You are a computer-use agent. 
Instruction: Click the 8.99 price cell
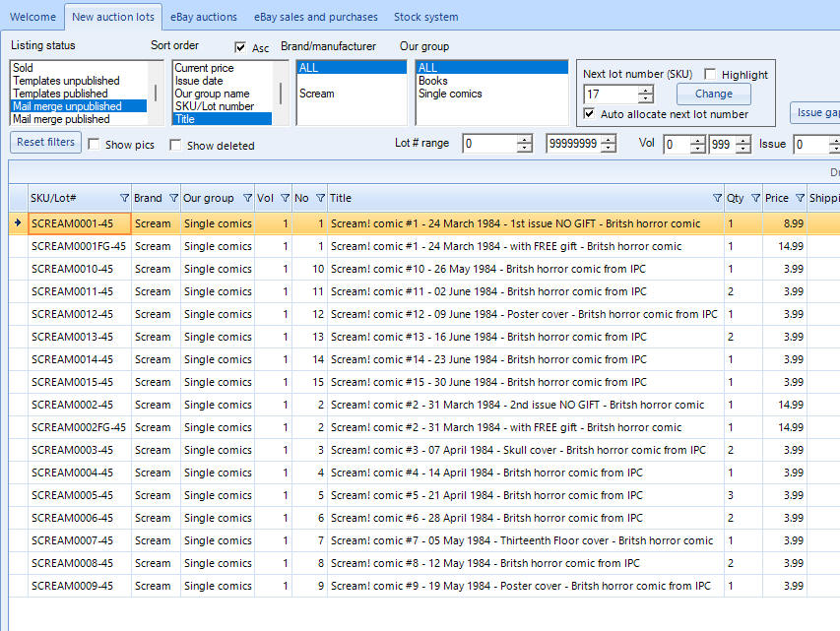click(785, 223)
